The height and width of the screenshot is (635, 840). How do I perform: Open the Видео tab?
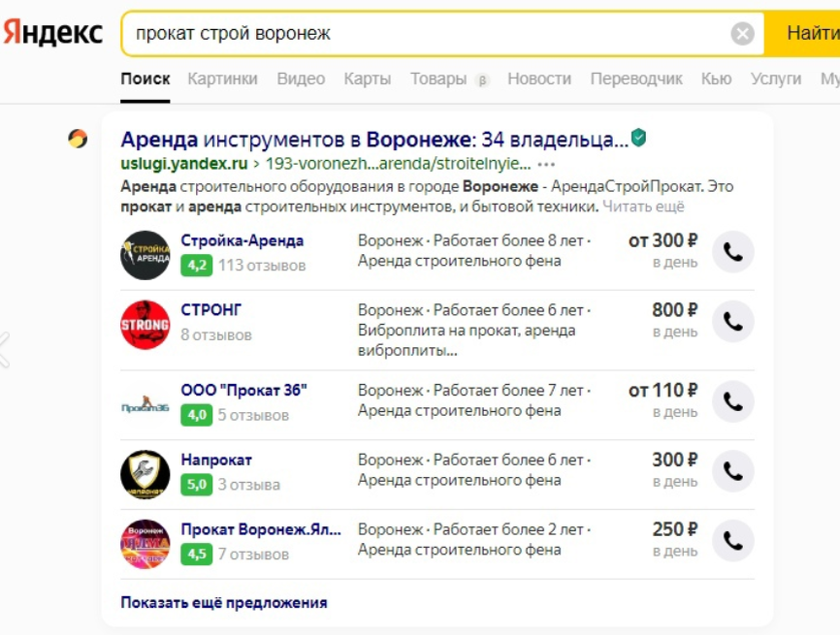tap(301, 79)
